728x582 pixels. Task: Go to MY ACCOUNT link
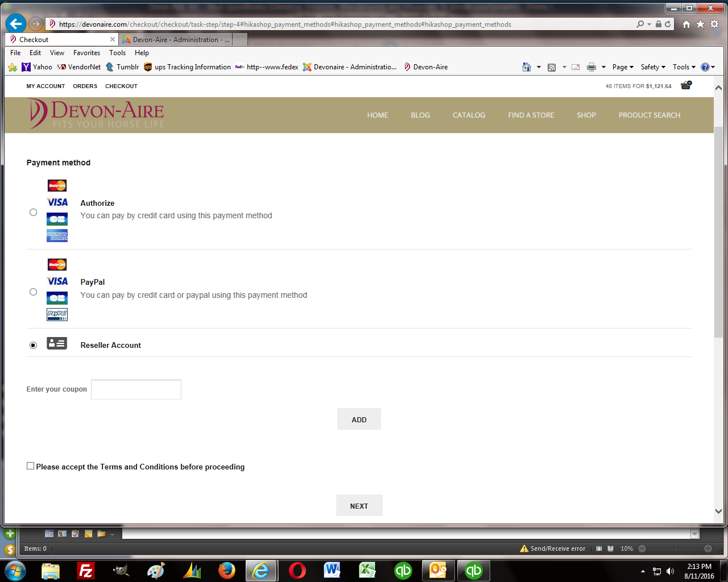(45, 86)
